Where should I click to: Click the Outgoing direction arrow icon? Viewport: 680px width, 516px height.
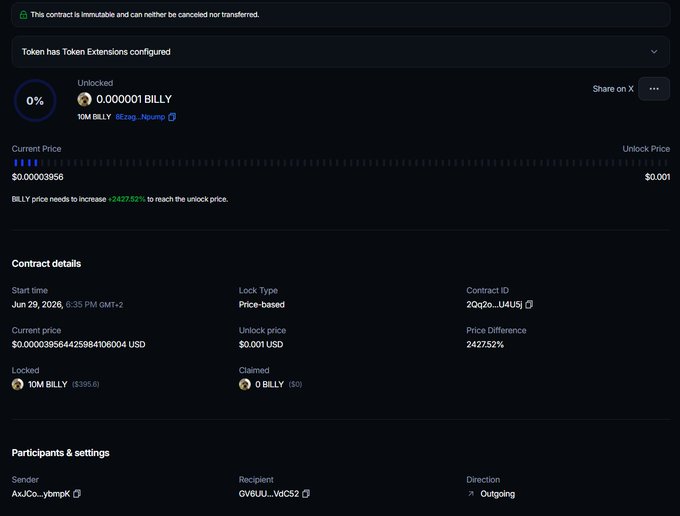471,494
